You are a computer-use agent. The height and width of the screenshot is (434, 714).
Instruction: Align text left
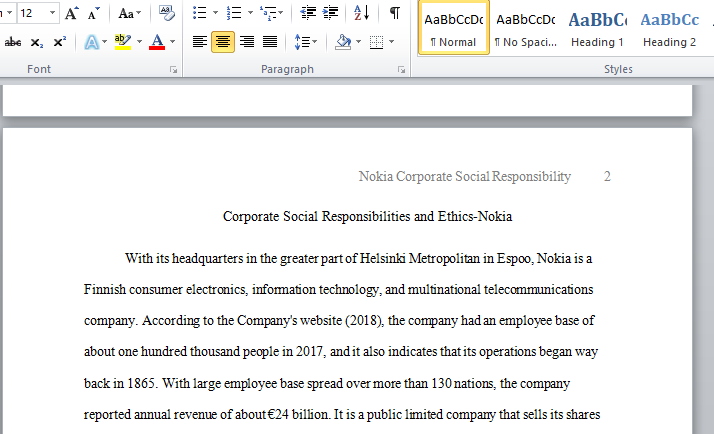[x=199, y=42]
